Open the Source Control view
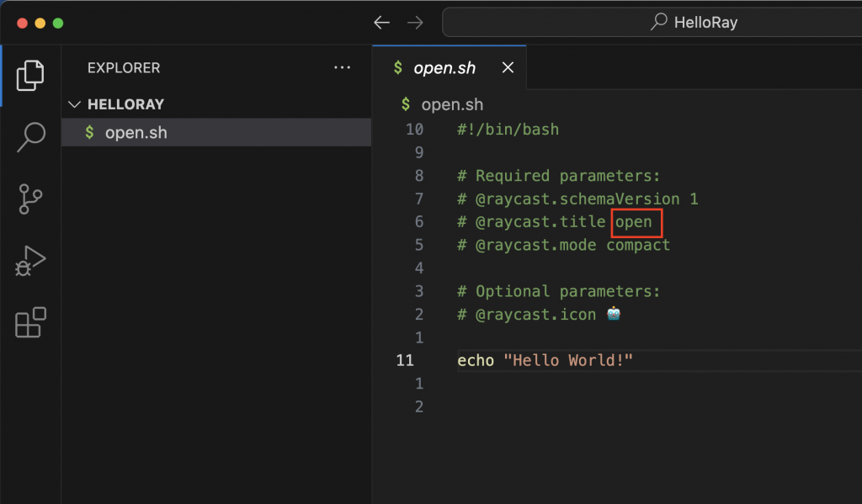The height and width of the screenshot is (504, 862). pos(30,199)
